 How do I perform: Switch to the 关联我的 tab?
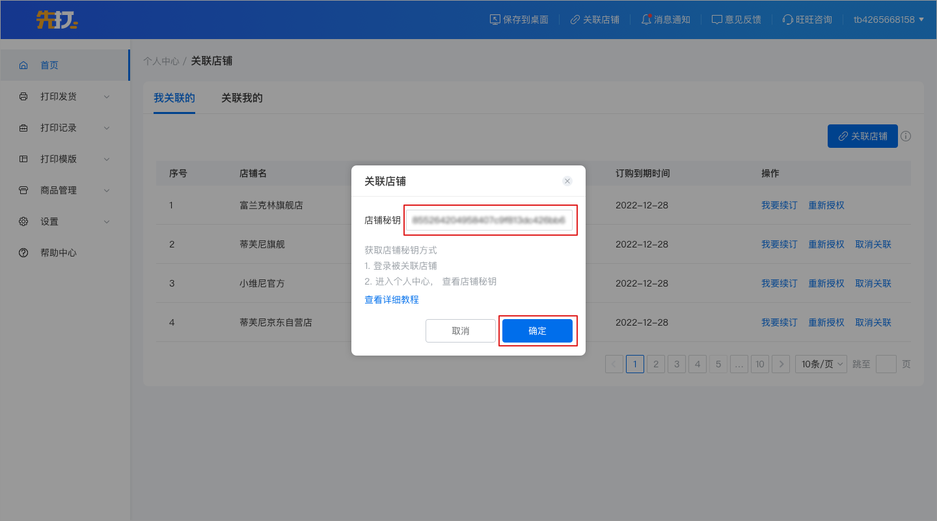242,98
